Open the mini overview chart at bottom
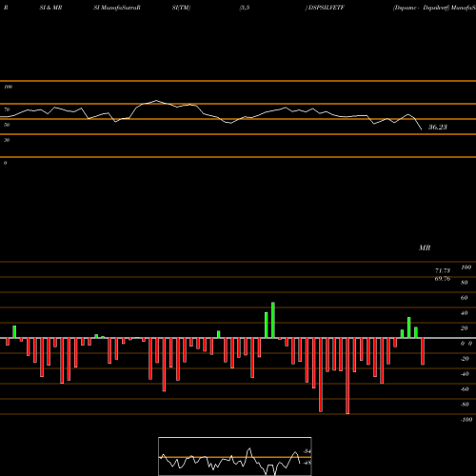 (235, 456)
